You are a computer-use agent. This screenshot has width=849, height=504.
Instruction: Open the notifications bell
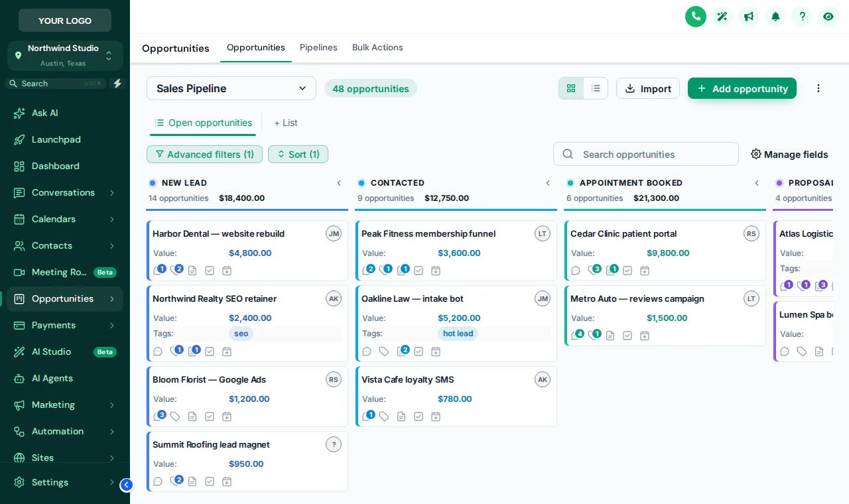775,17
